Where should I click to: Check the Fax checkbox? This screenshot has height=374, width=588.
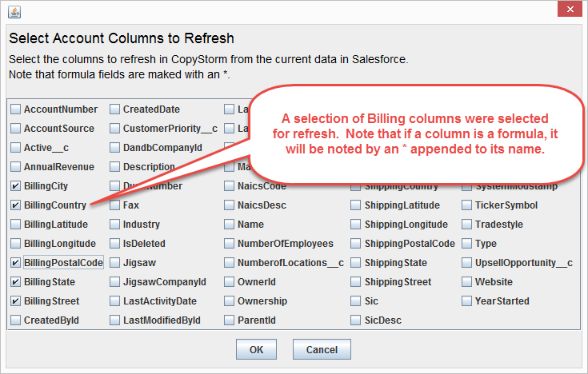[114, 205]
